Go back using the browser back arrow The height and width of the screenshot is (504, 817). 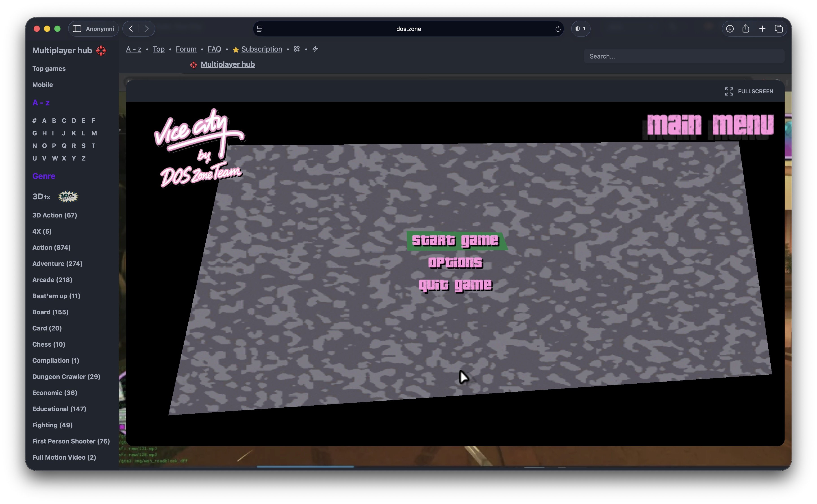pos(131,29)
